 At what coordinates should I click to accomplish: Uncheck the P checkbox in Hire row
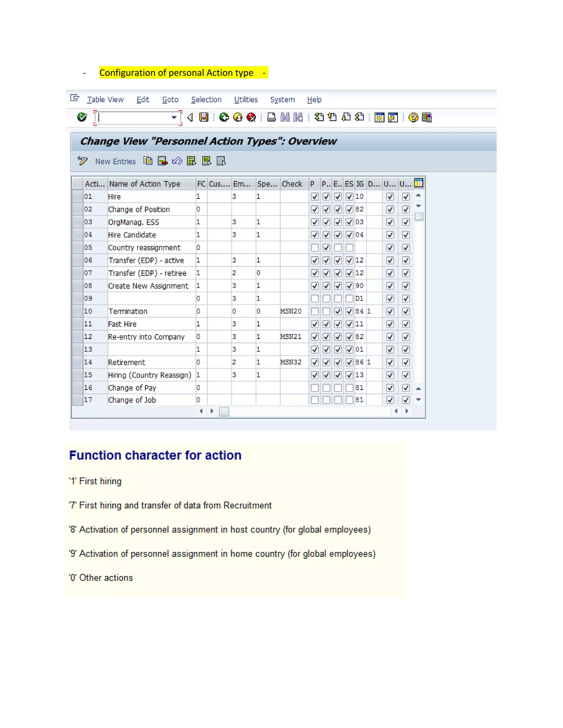click(314, 197)
